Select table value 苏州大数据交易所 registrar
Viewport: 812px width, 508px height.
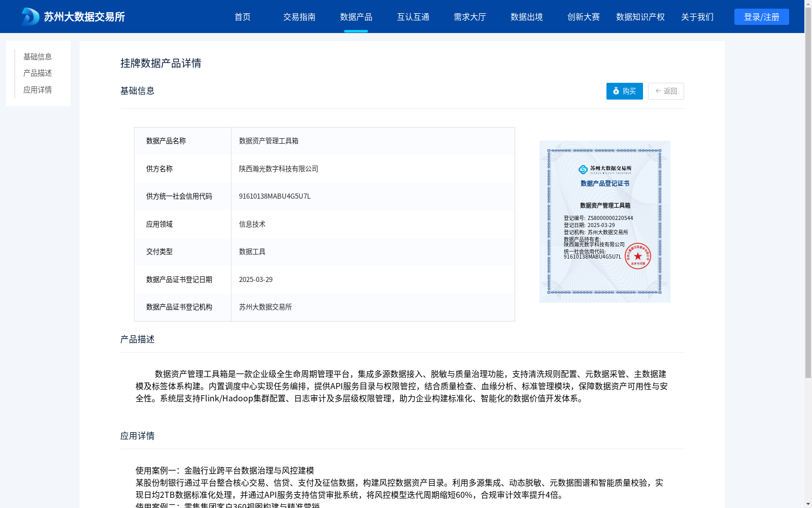coord(265,307)
